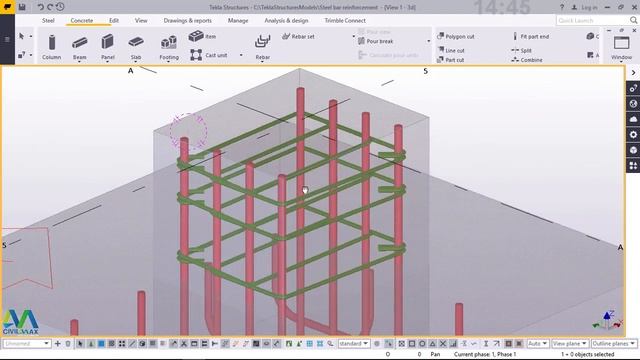Expand the Cast unit dropdown arrow
This screenshot has height=360, width=640.
[241, 55]
